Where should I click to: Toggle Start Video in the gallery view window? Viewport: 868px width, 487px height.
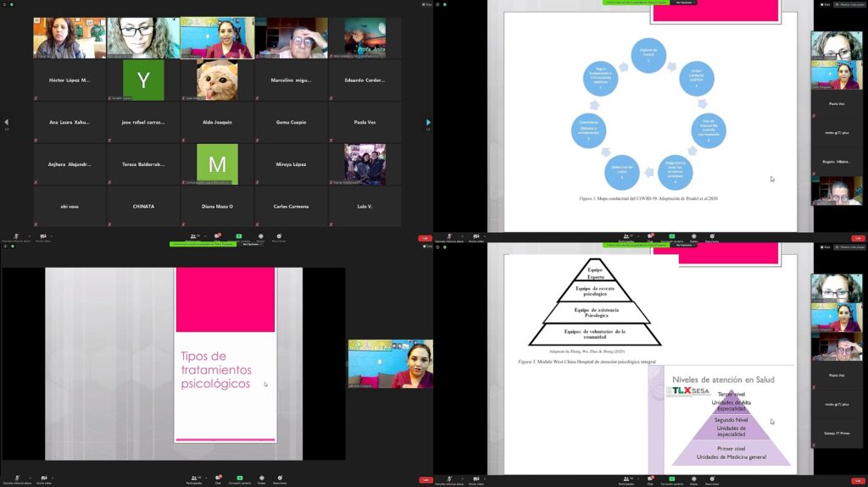pos(42,238)
